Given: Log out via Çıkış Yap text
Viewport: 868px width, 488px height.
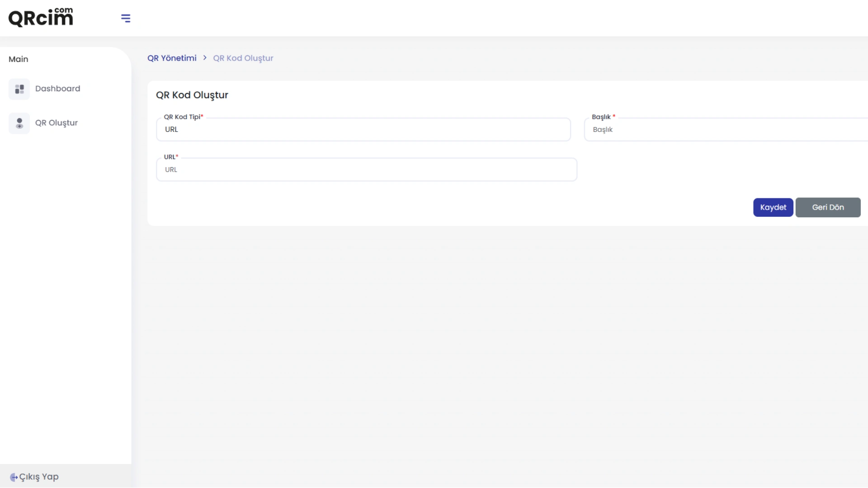Looking at the screenshot, I should click(x=39, y=477).
